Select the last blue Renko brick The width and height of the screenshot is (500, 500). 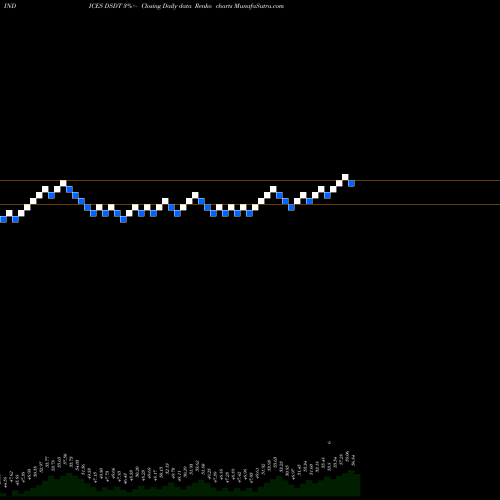(x=351, y=183)
